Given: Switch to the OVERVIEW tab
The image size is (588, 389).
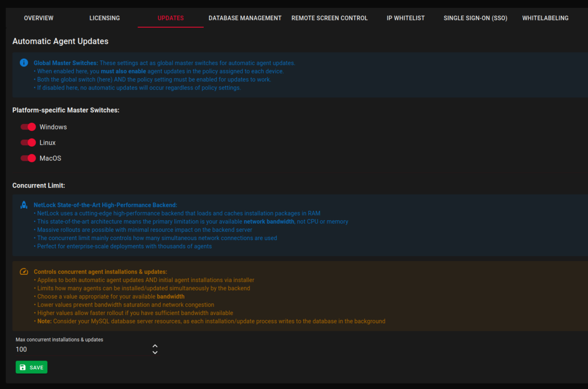Looking at the screenshot, I should coord(39,18).
